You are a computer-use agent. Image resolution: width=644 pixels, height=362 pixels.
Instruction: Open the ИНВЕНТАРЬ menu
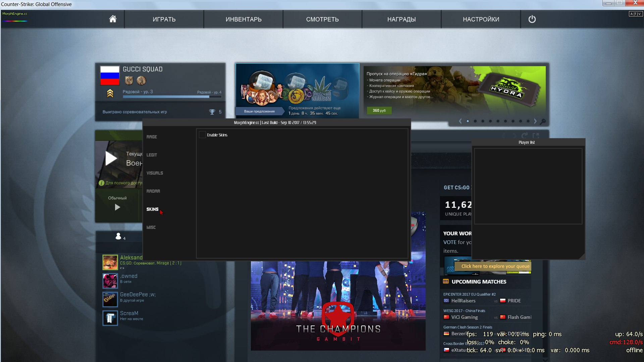click(x=244, y=19)
